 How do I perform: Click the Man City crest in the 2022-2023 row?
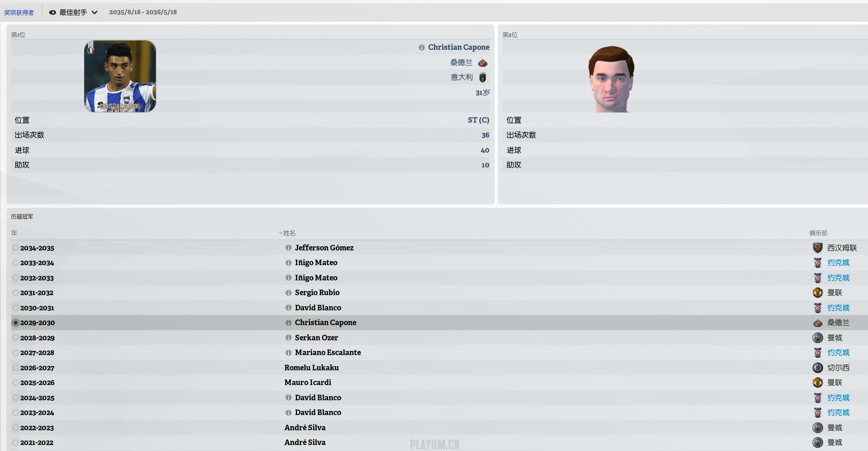pos(817,427)
